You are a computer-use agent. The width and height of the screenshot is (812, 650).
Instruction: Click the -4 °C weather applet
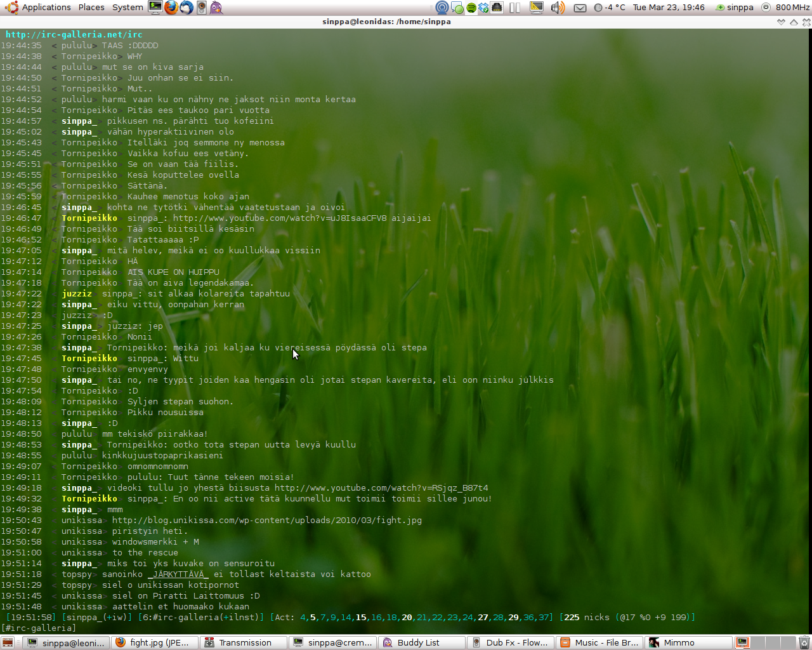click(610, 8)
